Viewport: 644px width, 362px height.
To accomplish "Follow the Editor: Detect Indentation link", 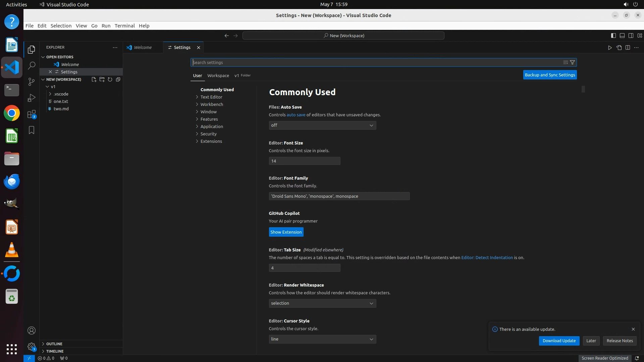I will 487,257.
